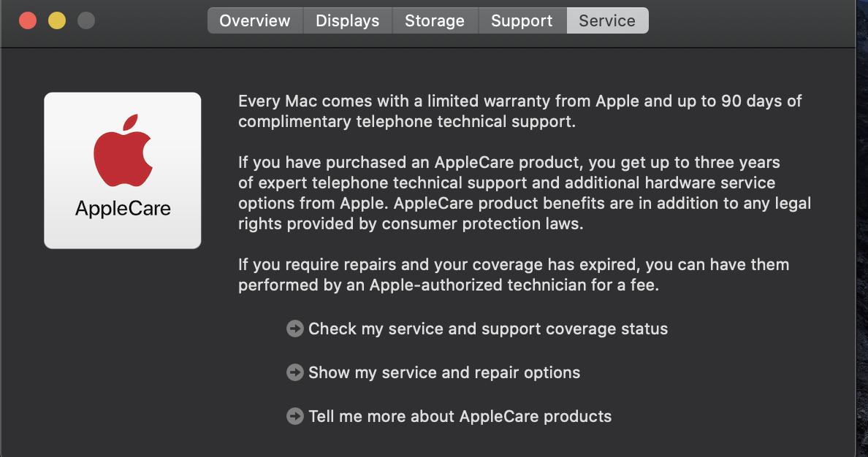Image resolution: width=868 pixels, height=457 pixels.
Task: Select the Storage tab
Action: point(435,20)
